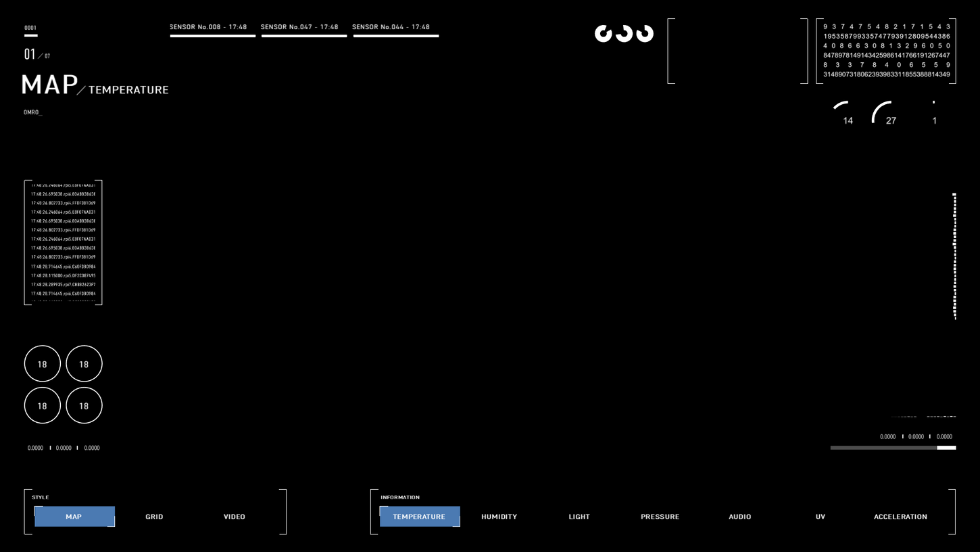Click the 01 / 07 page counter
Viewport: 980px width, 552px height.
point(37,54)
